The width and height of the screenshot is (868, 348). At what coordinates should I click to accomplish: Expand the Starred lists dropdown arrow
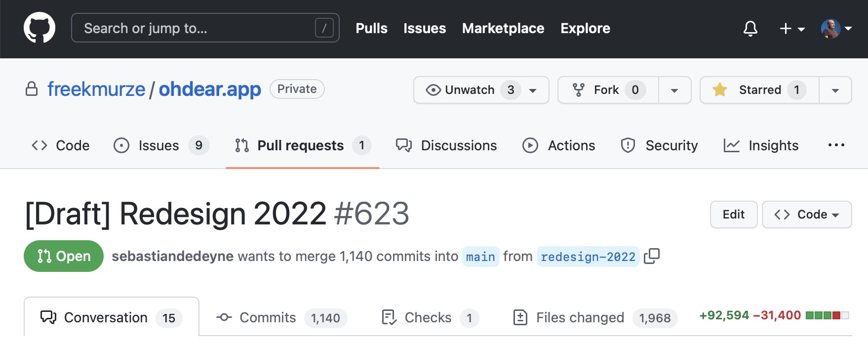tap(835, 90)
